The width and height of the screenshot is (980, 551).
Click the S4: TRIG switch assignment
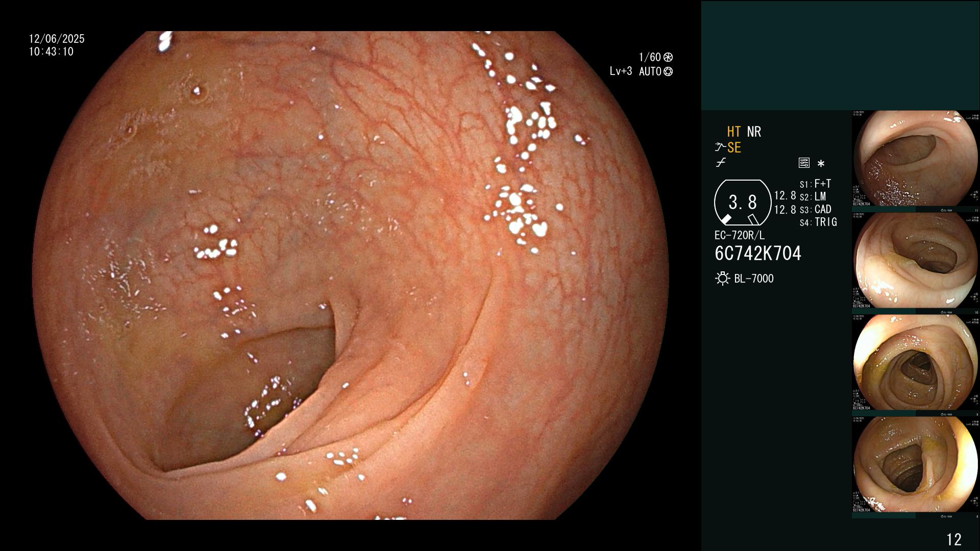coord(818,222)
